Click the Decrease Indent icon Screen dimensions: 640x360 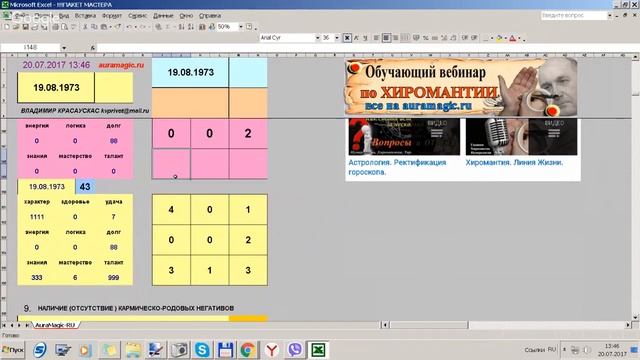[x=464, y=38]
